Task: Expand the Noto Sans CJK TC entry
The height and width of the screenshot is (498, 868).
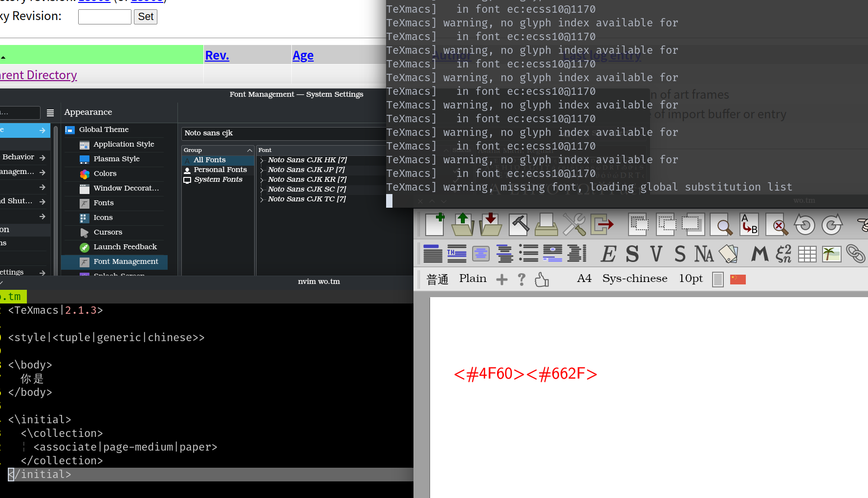Action: click(261, 199)
